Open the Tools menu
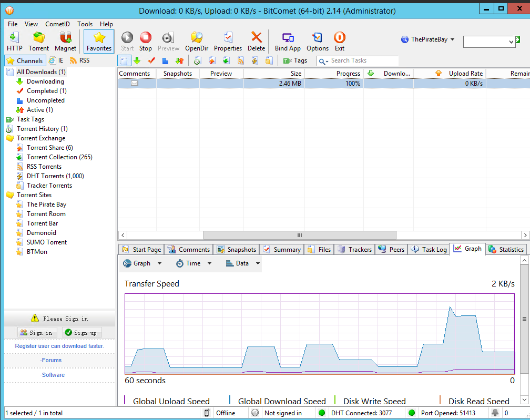530x420 pixels. coord(85,24)
